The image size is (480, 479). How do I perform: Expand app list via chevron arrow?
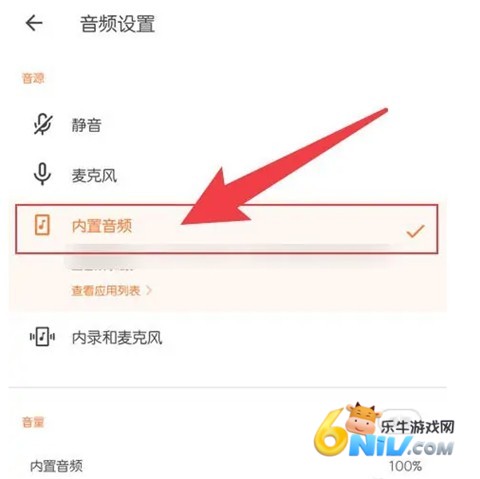tap(149, 290)
